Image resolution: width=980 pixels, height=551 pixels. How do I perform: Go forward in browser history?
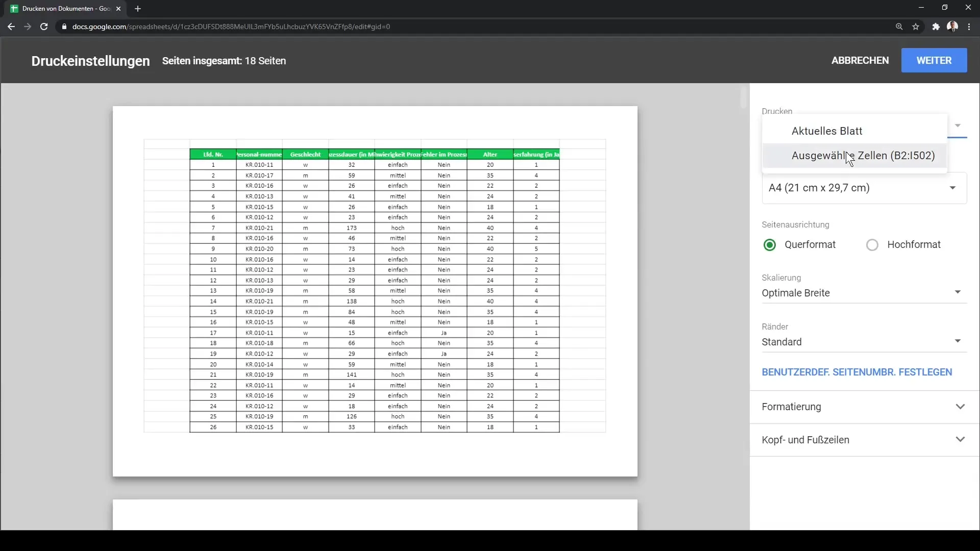(x=28, y=27)
